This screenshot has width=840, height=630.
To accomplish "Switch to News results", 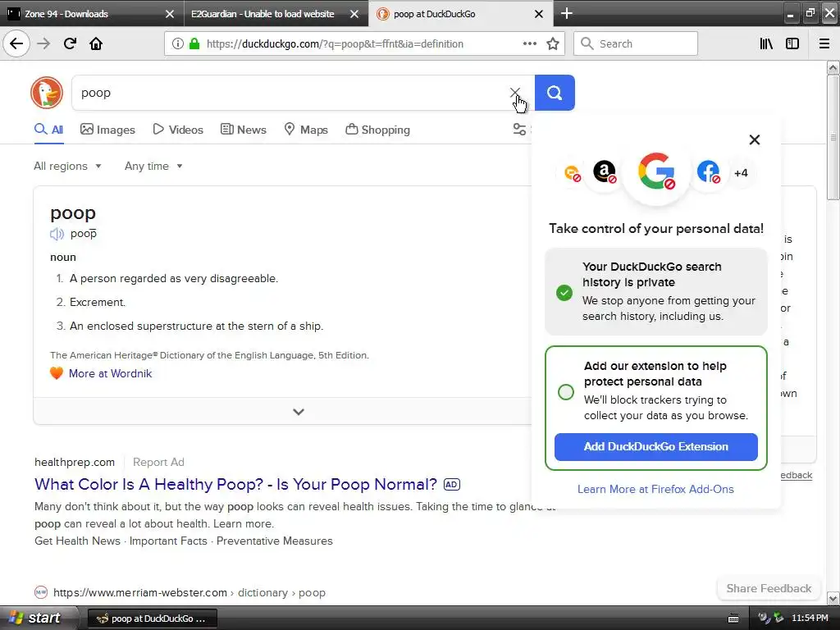I will pyautogui.click(x=243, y=130).
